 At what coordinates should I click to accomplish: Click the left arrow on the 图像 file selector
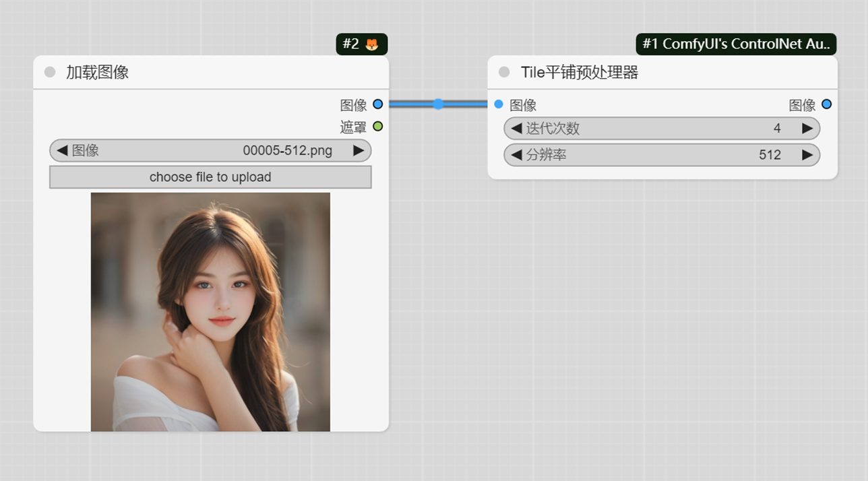[62, 150]
